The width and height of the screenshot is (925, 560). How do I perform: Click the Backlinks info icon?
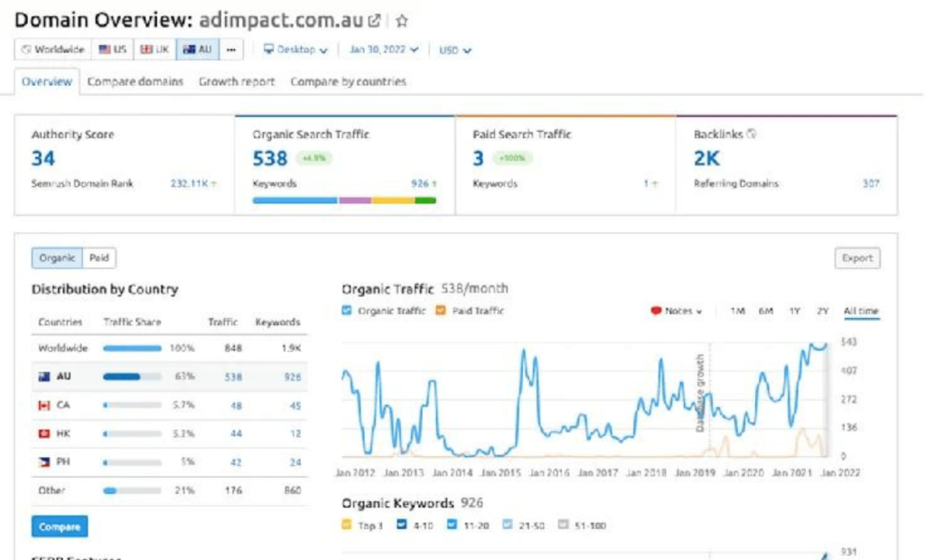click(x=752, y=134)
